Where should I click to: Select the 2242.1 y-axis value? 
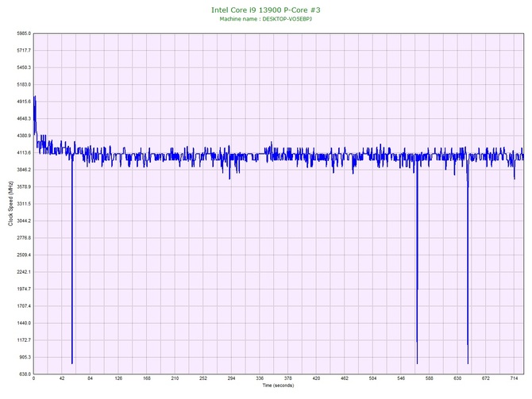tap(24, 272)
